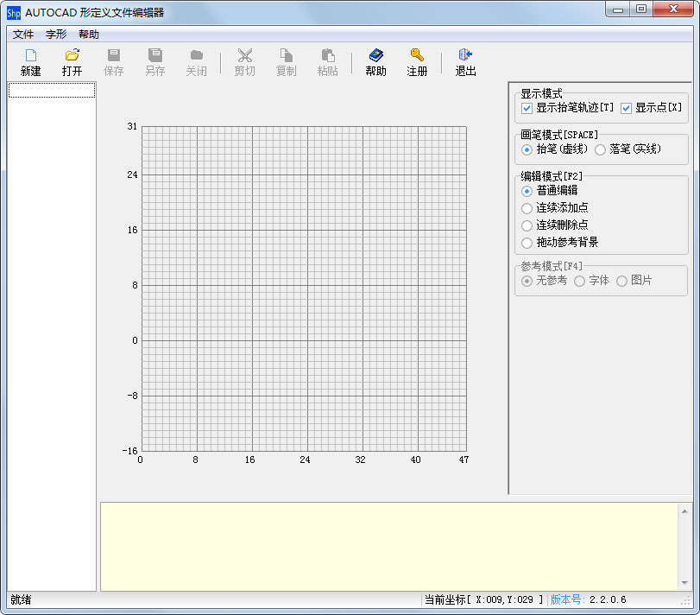Open the 字形 menu

click(56, 35)
